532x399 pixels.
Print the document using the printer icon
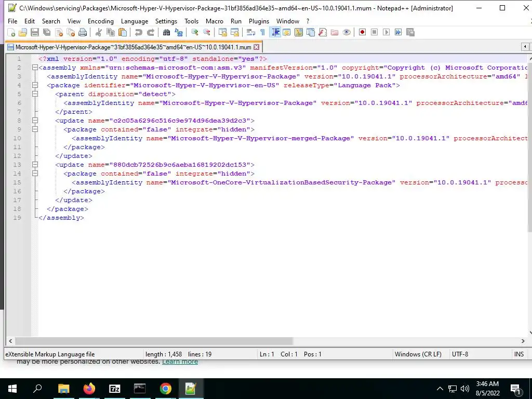pyautogui.click(x=83, y=32)
